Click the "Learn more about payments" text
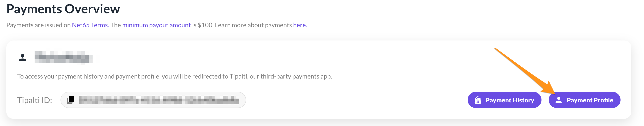Screen dimensions: 644x126 253,25
